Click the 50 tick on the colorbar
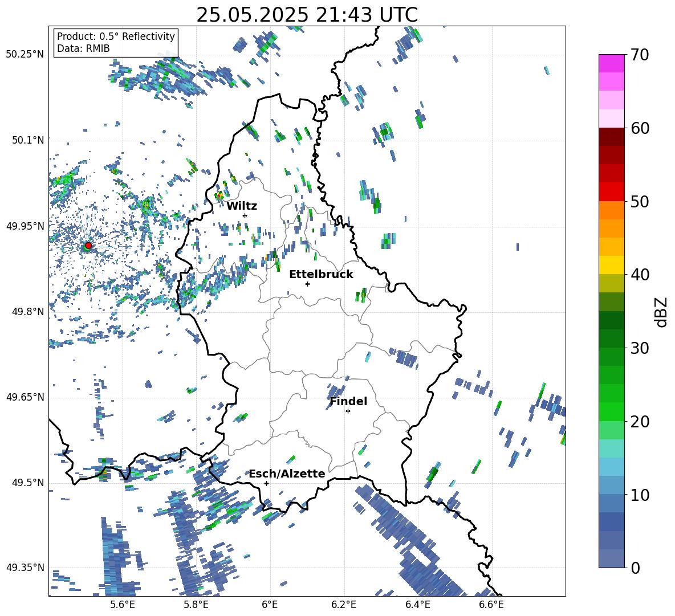Screen dimensions: 675x616 [640, 201]
